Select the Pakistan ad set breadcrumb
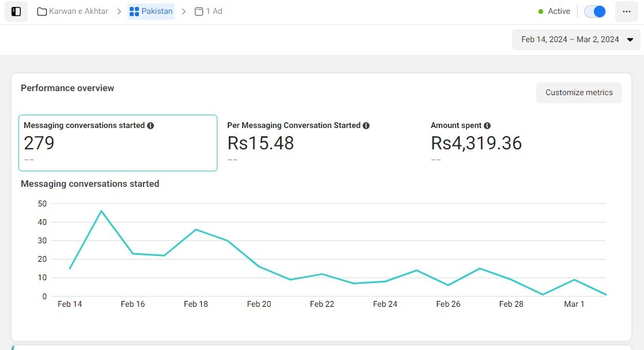The height and width of the screenshot is (350, 644). coord(156,12)
